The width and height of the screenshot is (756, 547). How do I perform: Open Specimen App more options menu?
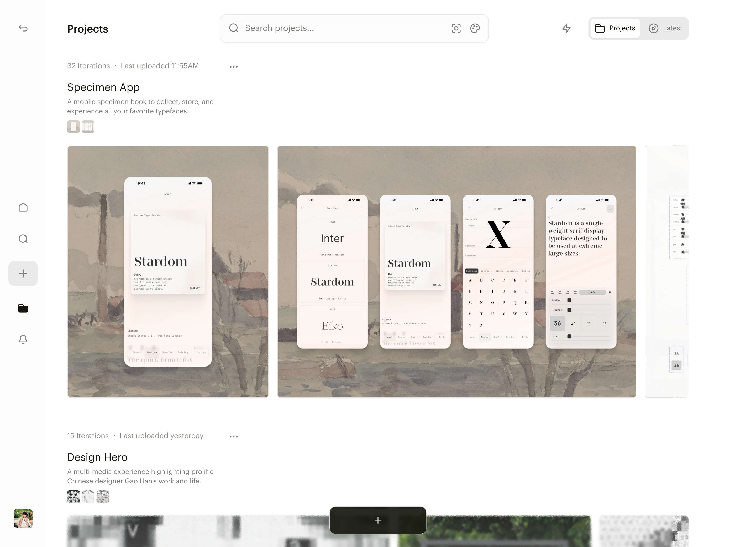coord(234,67)
